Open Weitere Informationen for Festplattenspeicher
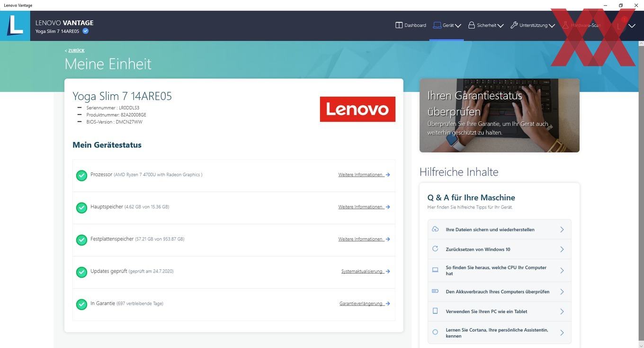This screenshot has height=348, width=644. pyautogui.click(x=360, y=239)
